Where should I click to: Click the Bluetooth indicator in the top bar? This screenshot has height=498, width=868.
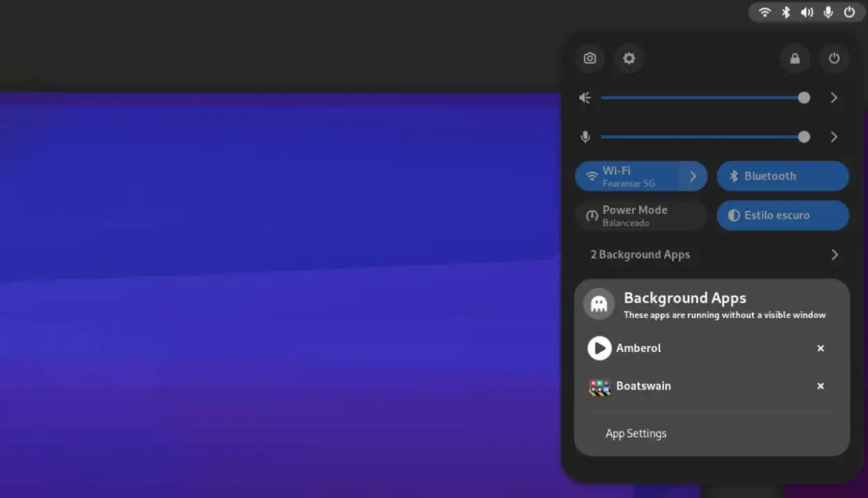click(x=786, y=12)
